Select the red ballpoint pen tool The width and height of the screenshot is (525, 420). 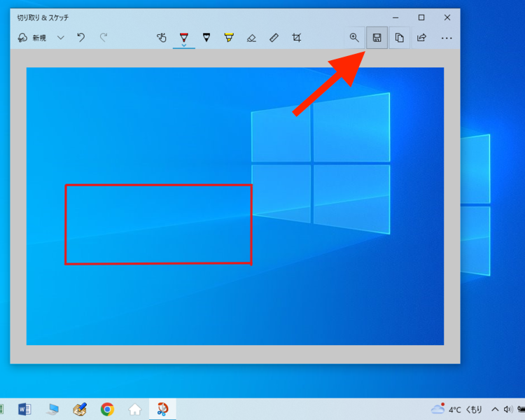click(x=184, y=37)
